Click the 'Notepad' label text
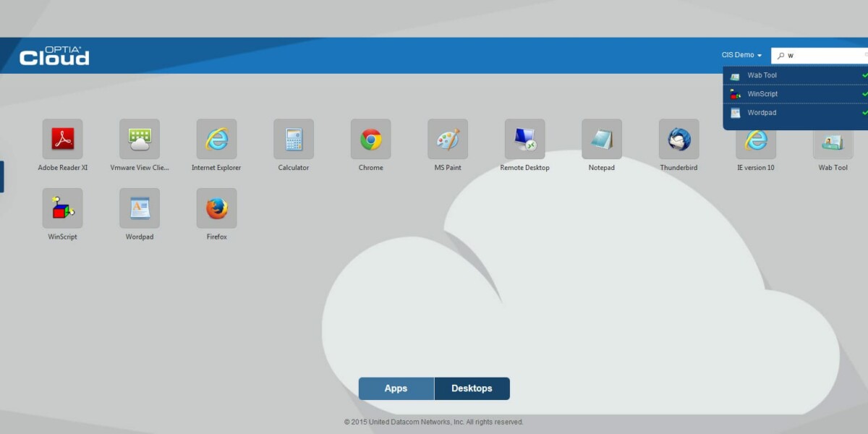This screenshot has width=868, height=434. coord(602,168)
